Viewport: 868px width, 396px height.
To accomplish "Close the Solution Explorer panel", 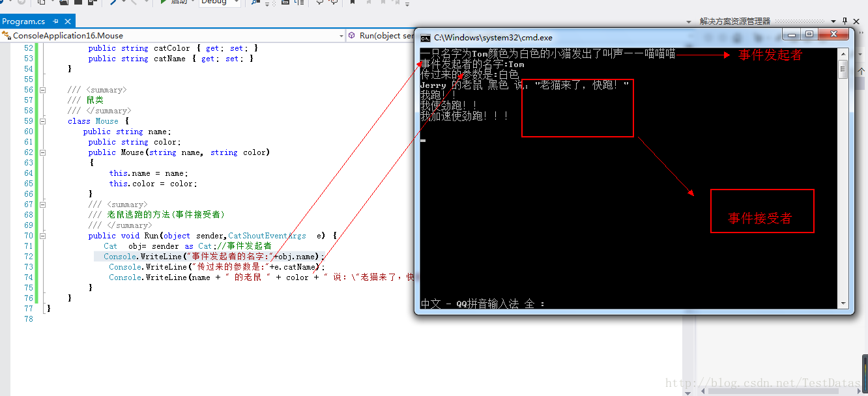I will (858, 21).
